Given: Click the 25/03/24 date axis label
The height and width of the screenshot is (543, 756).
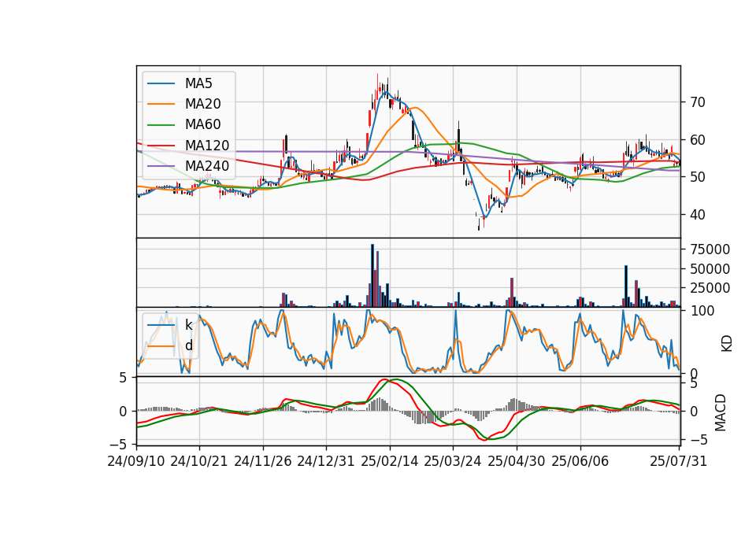Looking at the screenshot, I should [x=453, y=461].
